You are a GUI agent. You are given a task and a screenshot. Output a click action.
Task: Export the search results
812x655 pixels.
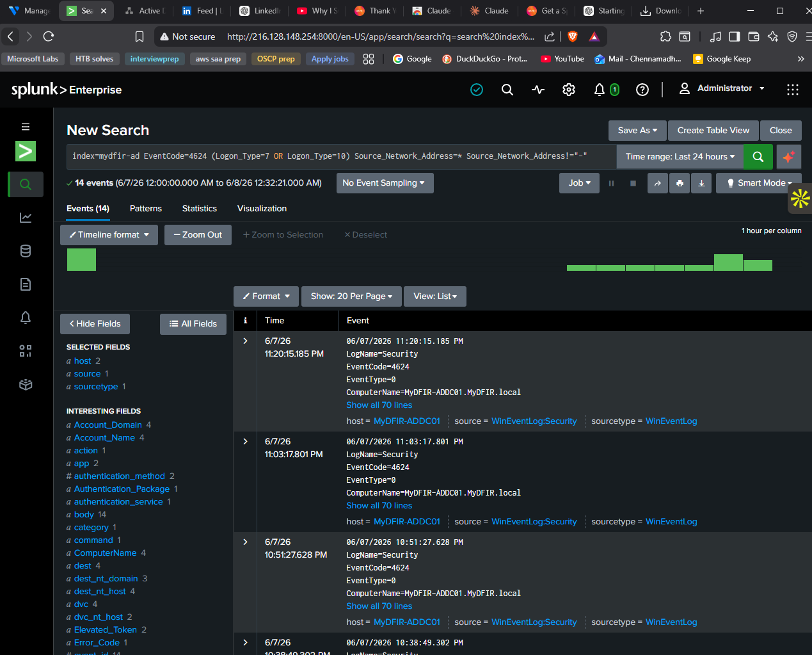[701, 183]
